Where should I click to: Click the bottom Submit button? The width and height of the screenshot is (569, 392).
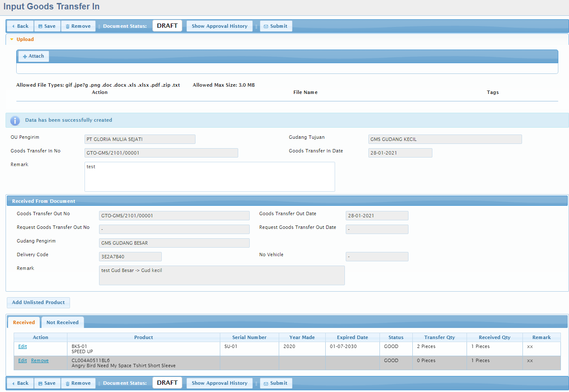click(x=276, y=383)
